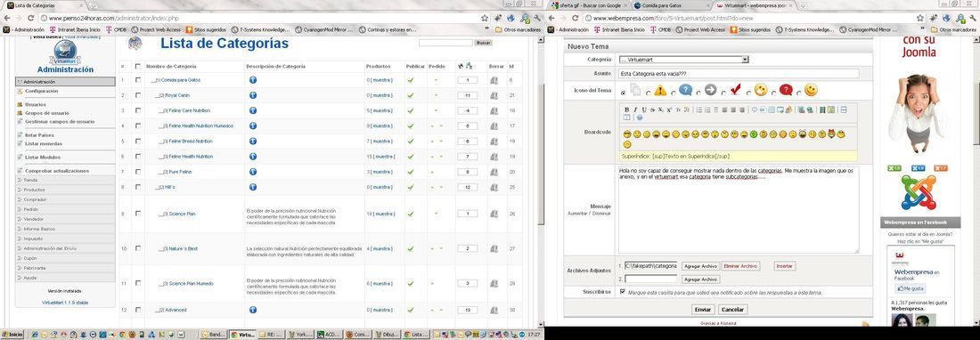
Task: Click the info icon for Royal Canin description
Action: (x=252, y=95)
